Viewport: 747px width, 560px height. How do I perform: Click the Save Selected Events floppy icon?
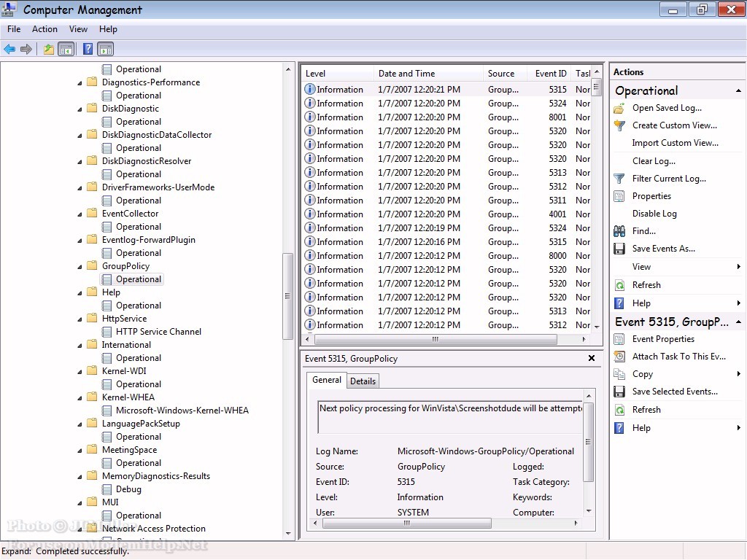[x=619, y=392]
